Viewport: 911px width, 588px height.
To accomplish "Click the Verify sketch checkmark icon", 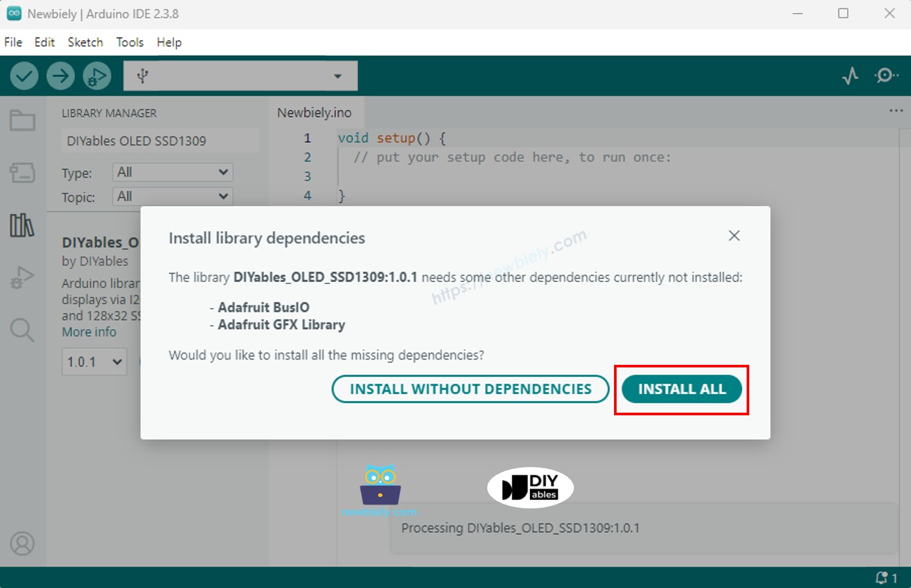I will pyautogui.click(x=24, y=75).
